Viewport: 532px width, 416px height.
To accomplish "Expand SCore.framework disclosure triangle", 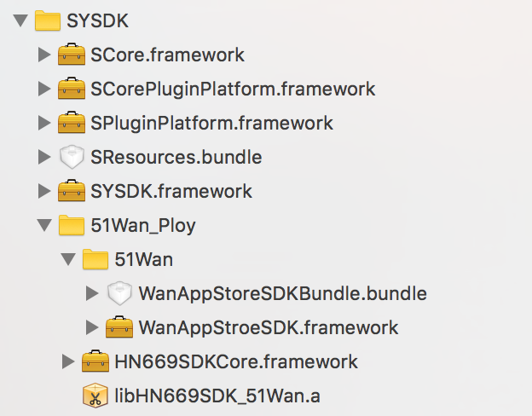I will tap(44, 55).
